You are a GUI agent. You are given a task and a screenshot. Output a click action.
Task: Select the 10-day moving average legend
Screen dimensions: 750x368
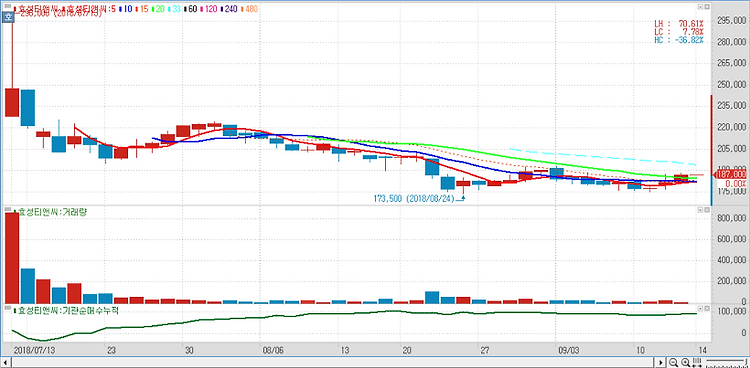pos(126,9)
